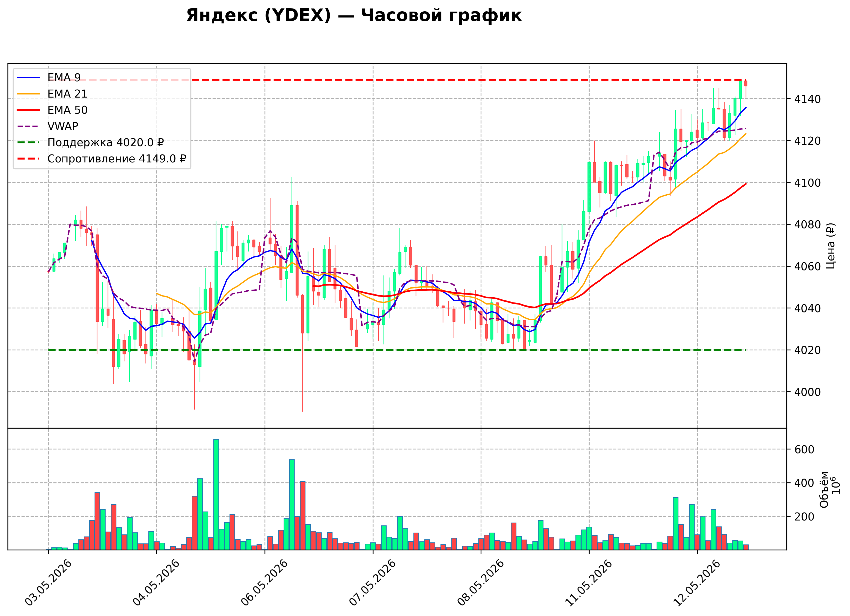Click the 4080 price axis label
The height and width of the screenshot is (616, 850).
click(x=807, y=225)
